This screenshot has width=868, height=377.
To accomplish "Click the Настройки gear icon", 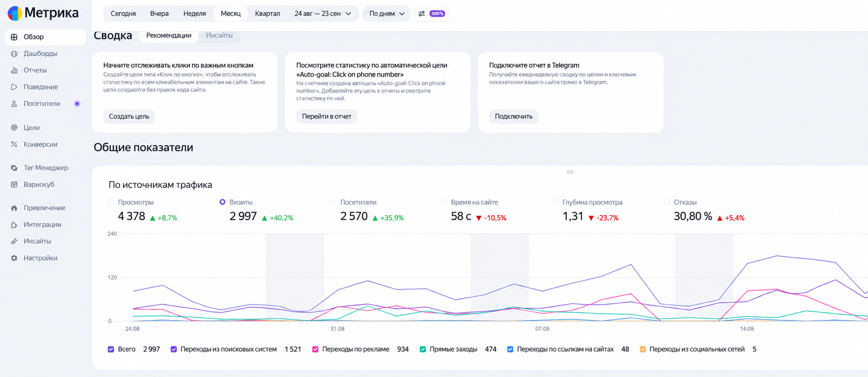I will coord(14,258).
